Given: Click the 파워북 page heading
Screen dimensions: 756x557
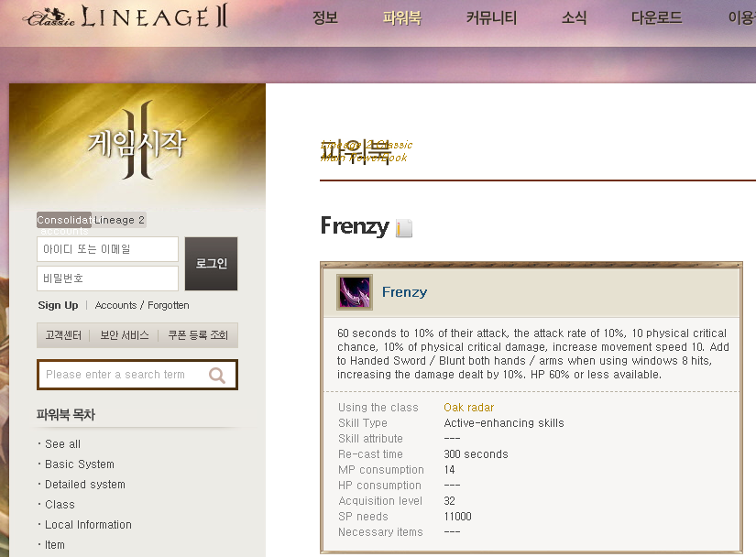Looking at the screenshot, I should coord(356,152).
